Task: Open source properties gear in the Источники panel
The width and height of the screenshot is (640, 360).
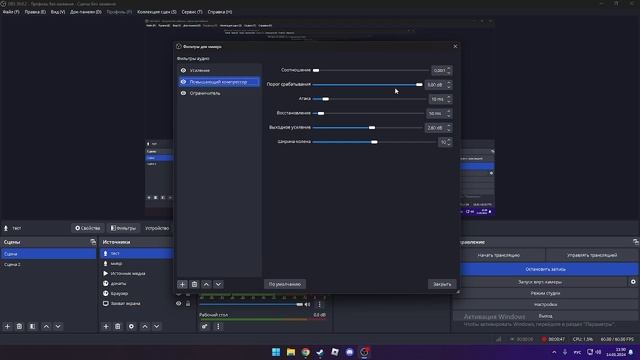Action: tap(131, 327)
